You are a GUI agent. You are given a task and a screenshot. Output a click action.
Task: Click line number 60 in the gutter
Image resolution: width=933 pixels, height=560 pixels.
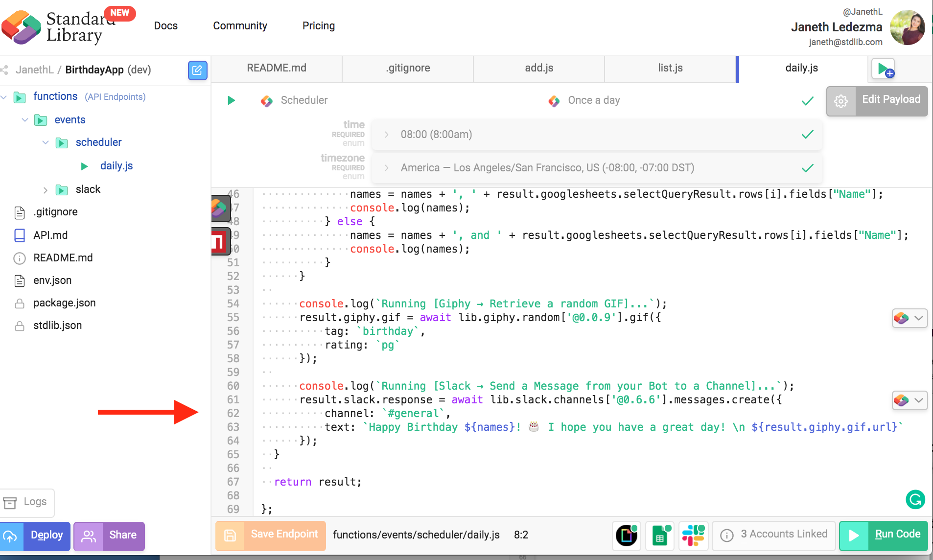coord(233,386)
